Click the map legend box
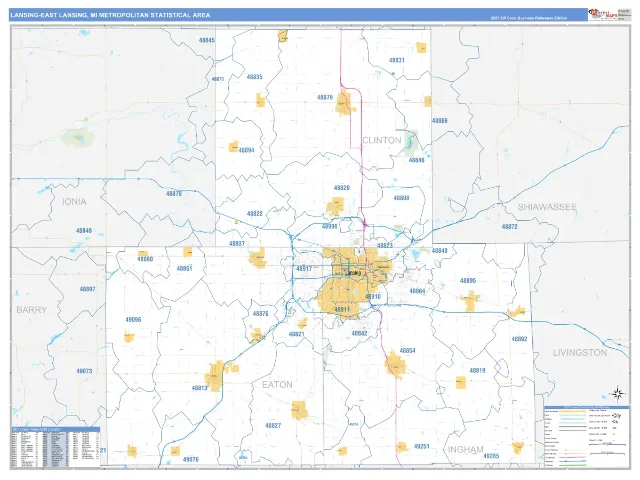Viewport: 640px width, 480px height. (x=586, y=436)
